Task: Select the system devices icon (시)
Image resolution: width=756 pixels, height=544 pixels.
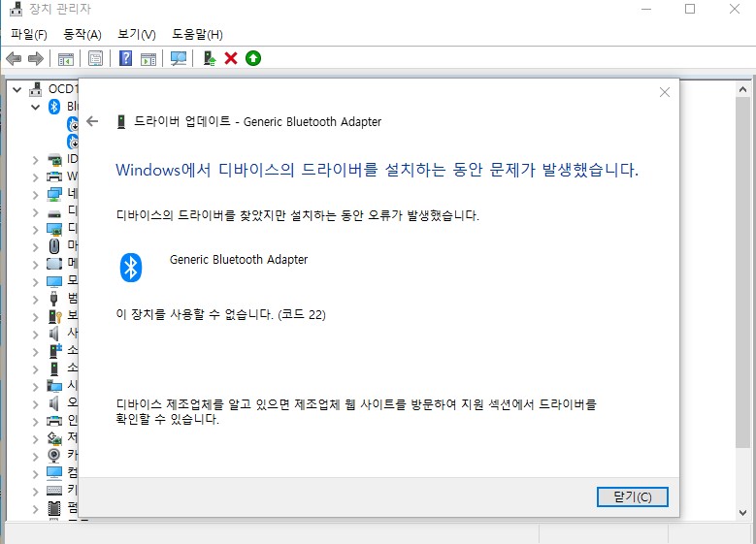Action: 54,386
